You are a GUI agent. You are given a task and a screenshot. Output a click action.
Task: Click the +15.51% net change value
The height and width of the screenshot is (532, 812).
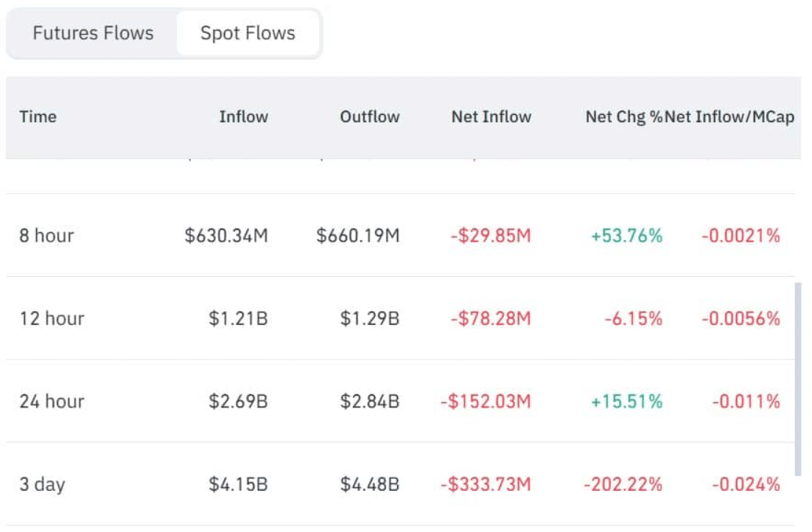(x=626, y=402)
